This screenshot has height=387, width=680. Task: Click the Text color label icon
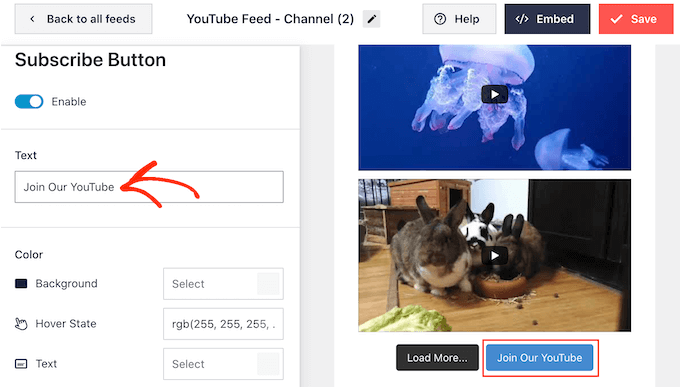coord(21,364)
